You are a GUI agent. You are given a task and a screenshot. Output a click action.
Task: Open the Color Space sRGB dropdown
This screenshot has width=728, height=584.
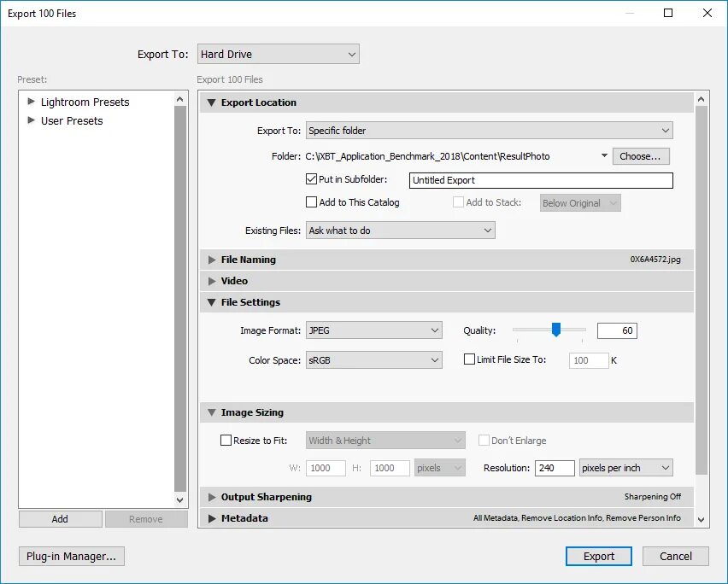pyautogui.click(x=373, y=360)
